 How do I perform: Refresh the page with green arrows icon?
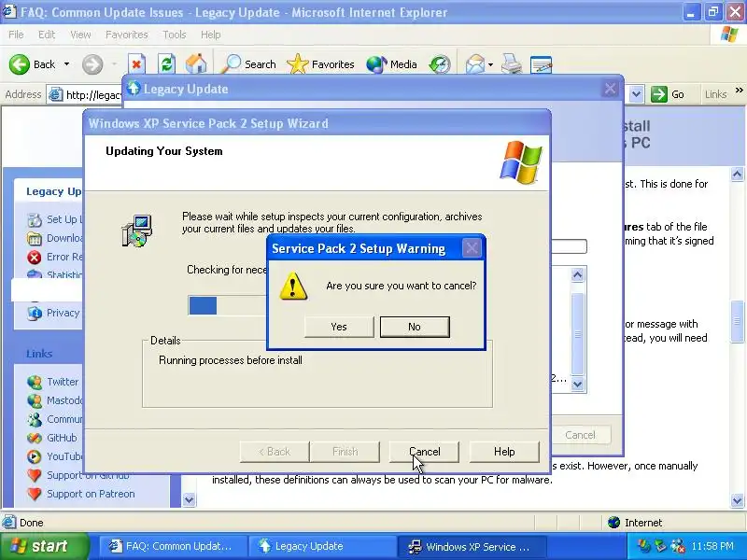click(166, 63)
